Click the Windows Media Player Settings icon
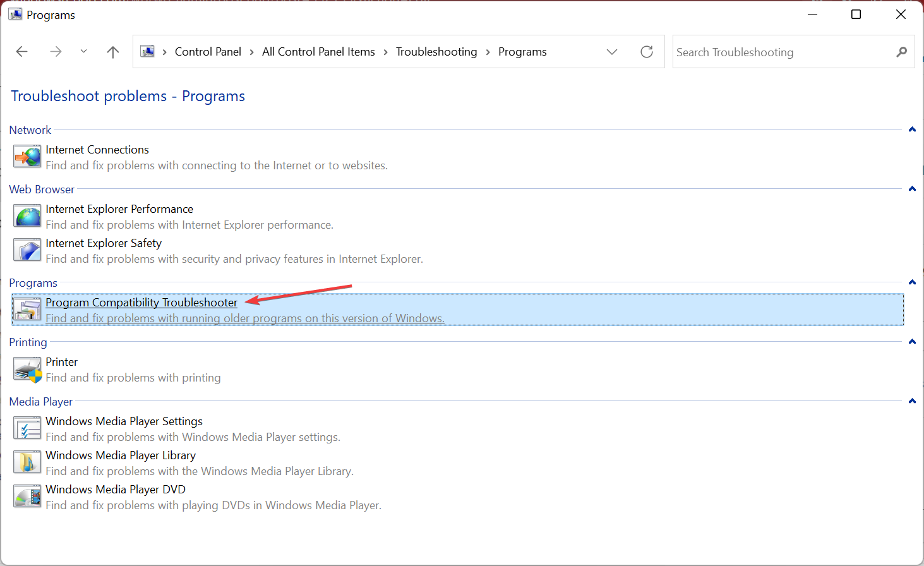 [x=27, y=428]
